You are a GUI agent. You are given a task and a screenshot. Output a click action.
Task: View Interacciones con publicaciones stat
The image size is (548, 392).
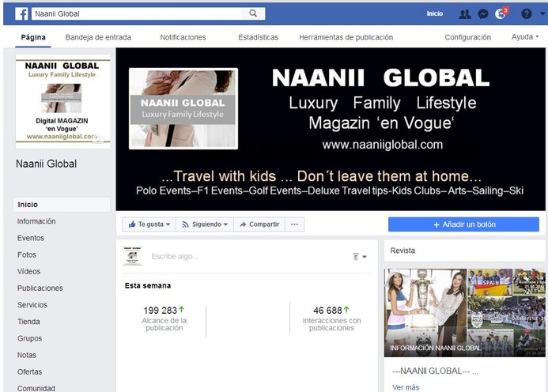point(331,318)
